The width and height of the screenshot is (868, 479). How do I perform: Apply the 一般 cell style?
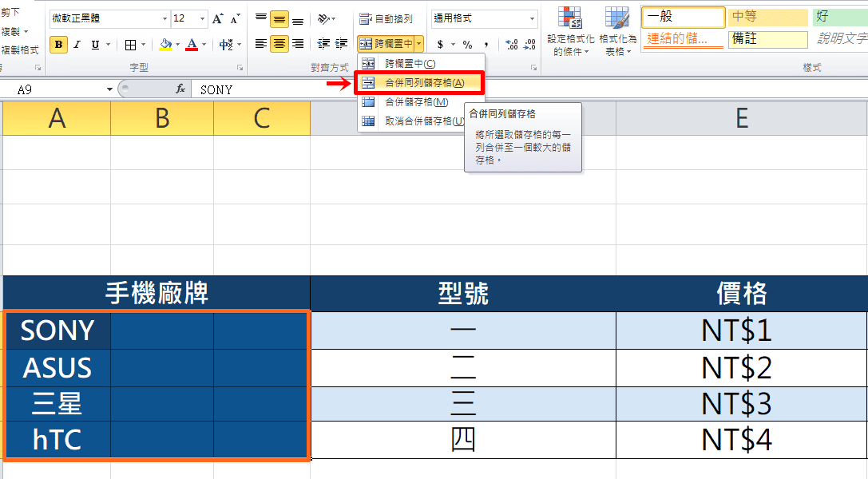tap(683, 17)
